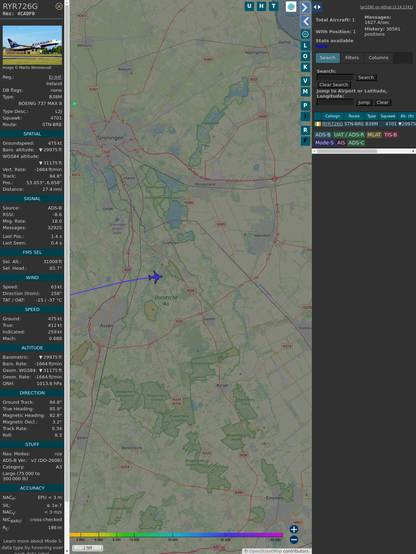Open the stats available 'here' link
This screenshot has height=554, width=416.
(x=321, y=46)
